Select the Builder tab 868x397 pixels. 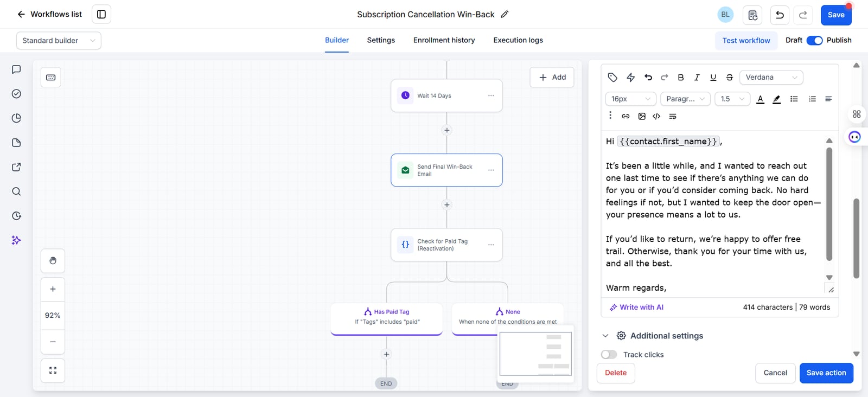[337, 40]
